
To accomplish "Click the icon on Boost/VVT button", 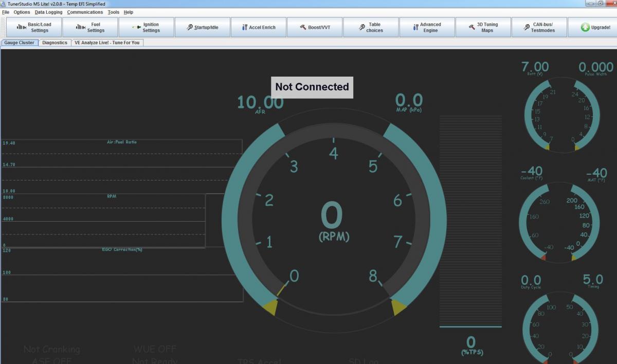I will coord(303,27).
